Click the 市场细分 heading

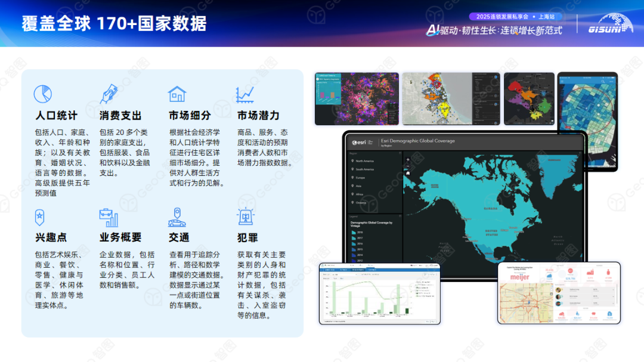(x=190, y=116)
